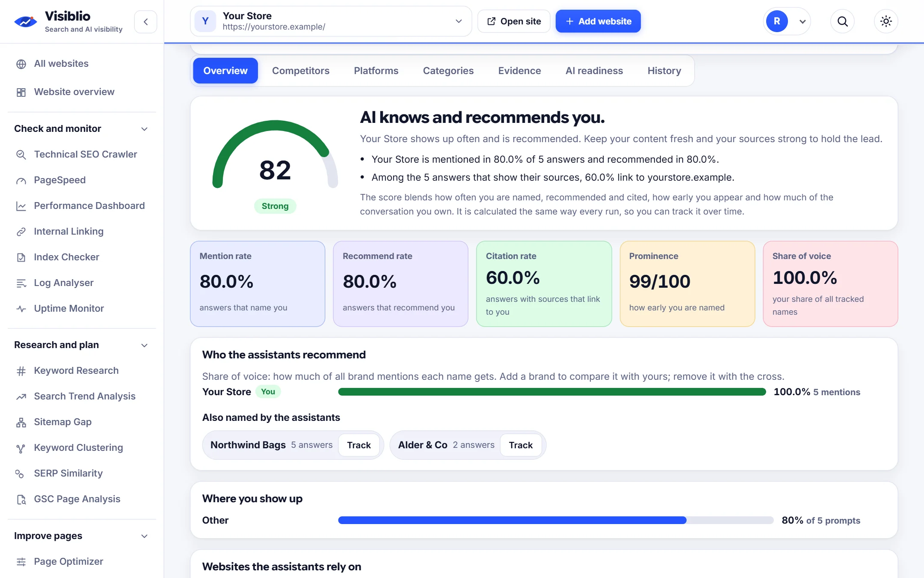Click the GSC Page Analysis icon

21,499
